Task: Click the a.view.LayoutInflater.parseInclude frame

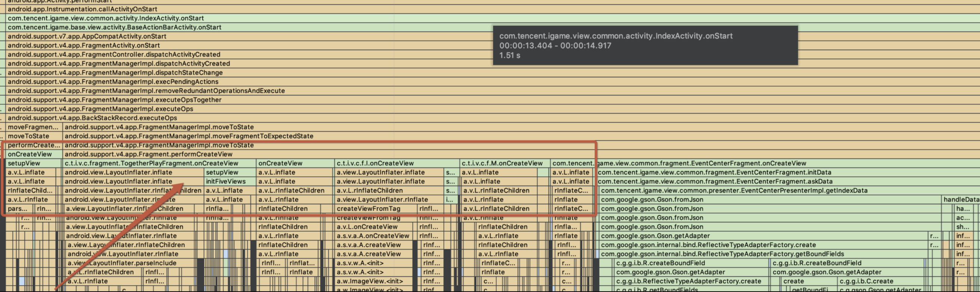Action: point(132,264)
